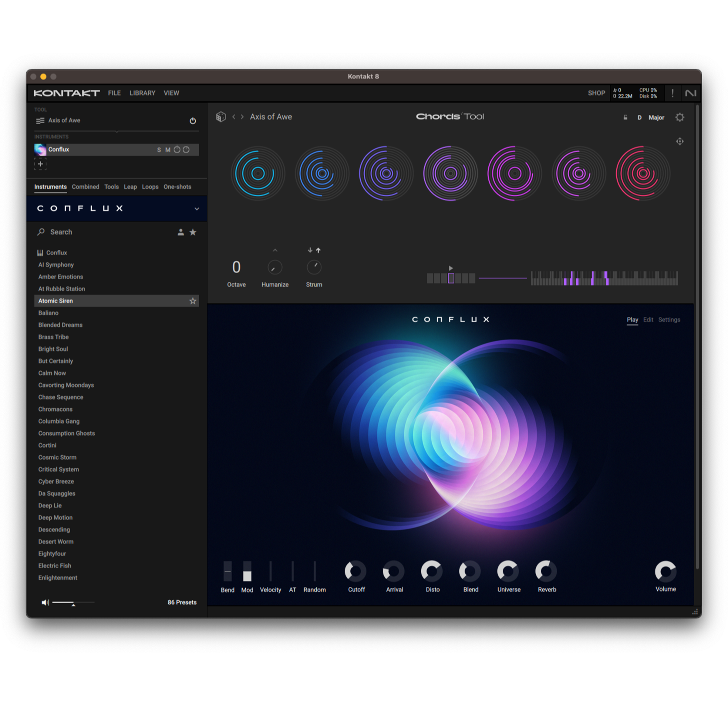Add new instrument with plus icon
Viewport: 728px width, 728px height.
(40, 164)
